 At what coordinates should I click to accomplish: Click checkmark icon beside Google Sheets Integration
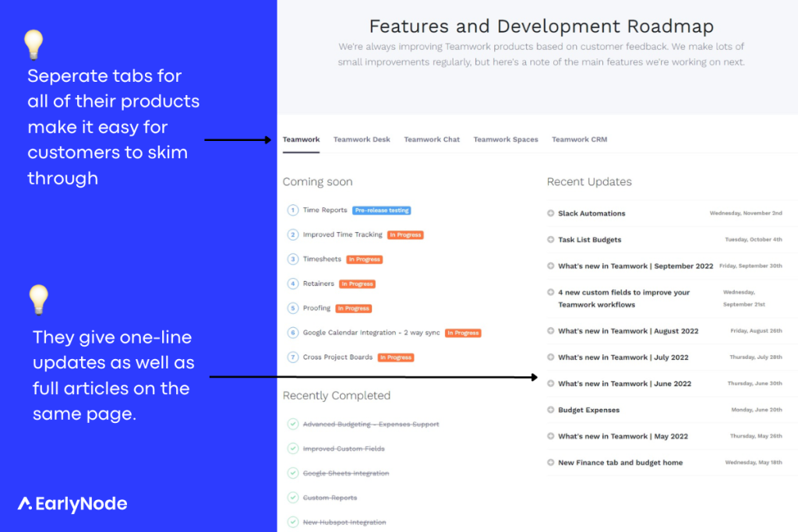(293, 473)
